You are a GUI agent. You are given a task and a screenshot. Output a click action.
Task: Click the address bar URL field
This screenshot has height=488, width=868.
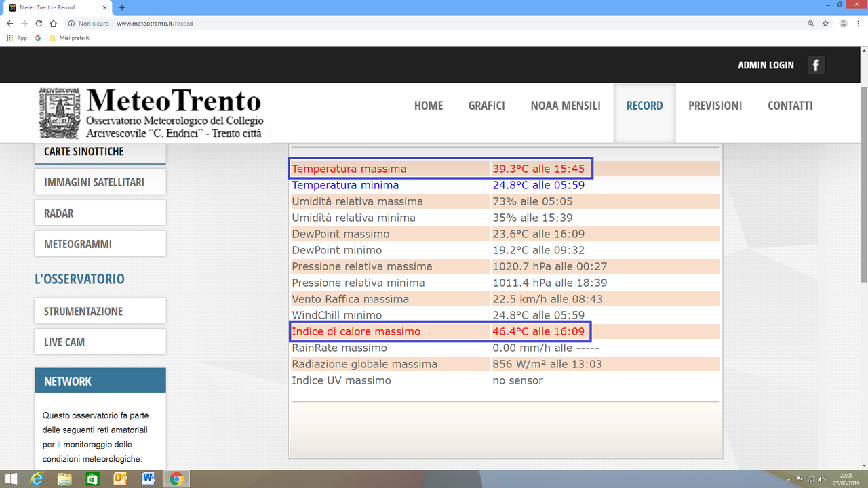coord(434,23)
